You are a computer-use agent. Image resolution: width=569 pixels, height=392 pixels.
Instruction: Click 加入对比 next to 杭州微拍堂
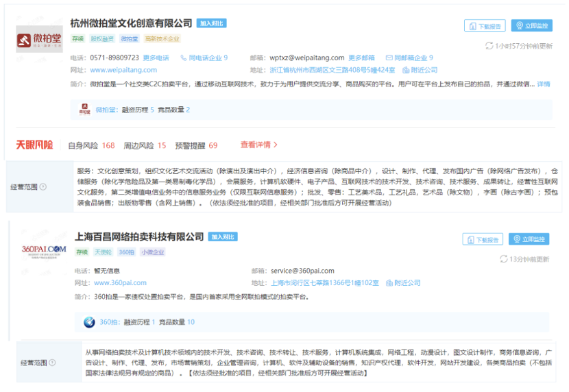212,23
